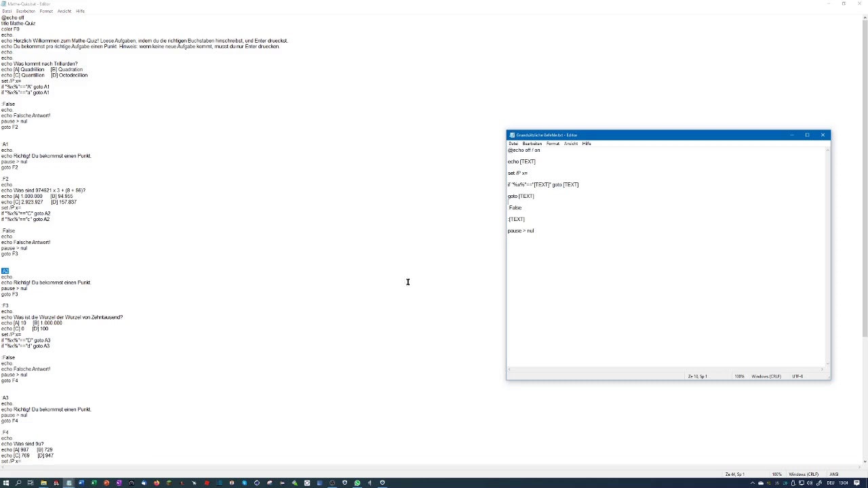Open OneDrive cloud tray icon
The width and height of the screenshot is (868, 488).
[761, 483]
